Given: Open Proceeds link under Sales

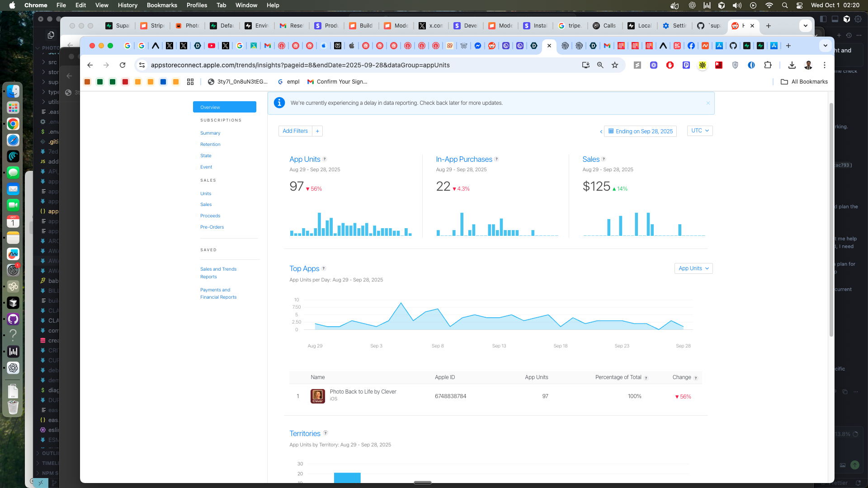Looking at the screenshot, I should point(210,216).
